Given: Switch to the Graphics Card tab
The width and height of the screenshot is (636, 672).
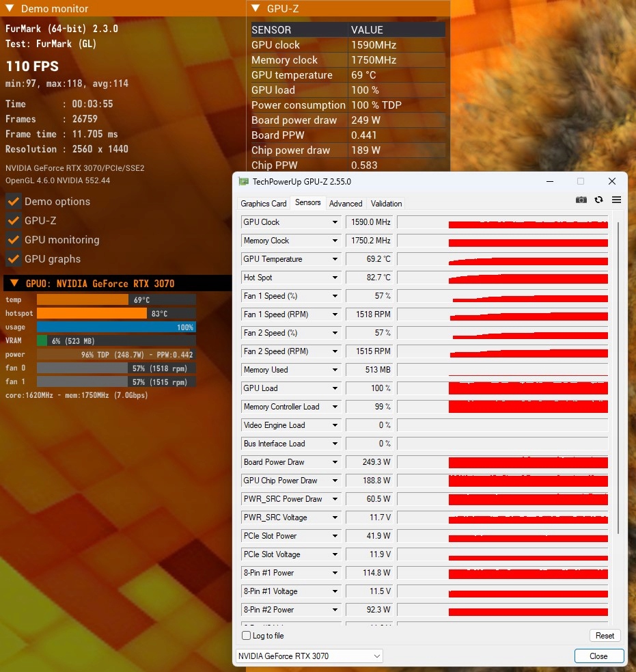Looking at the screenshot, I should pyautogui.click(x=264, y=204).
